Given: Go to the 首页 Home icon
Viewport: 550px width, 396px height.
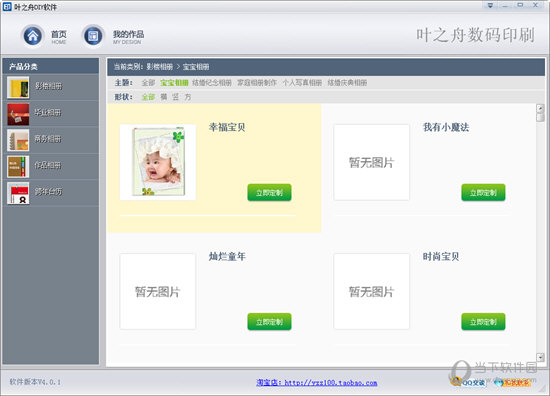Looking at the screenshot, I should pyautogui.click(x=33, y=36).
